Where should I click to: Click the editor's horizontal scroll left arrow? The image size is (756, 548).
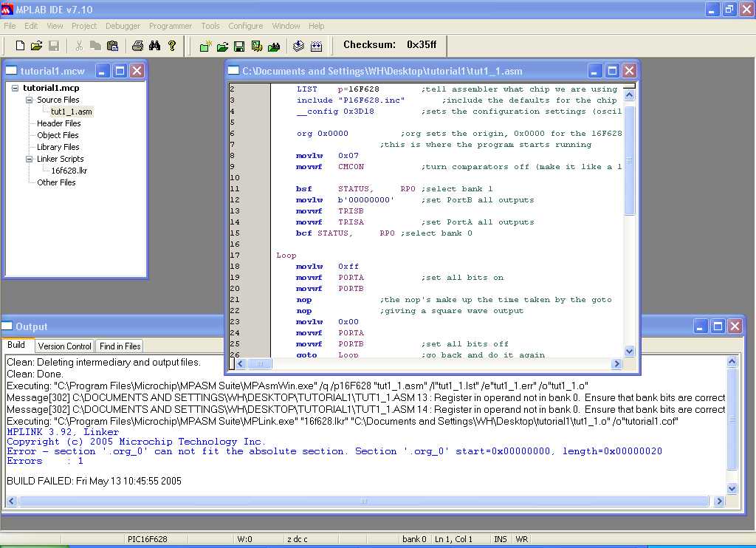[x=241, y=363]
